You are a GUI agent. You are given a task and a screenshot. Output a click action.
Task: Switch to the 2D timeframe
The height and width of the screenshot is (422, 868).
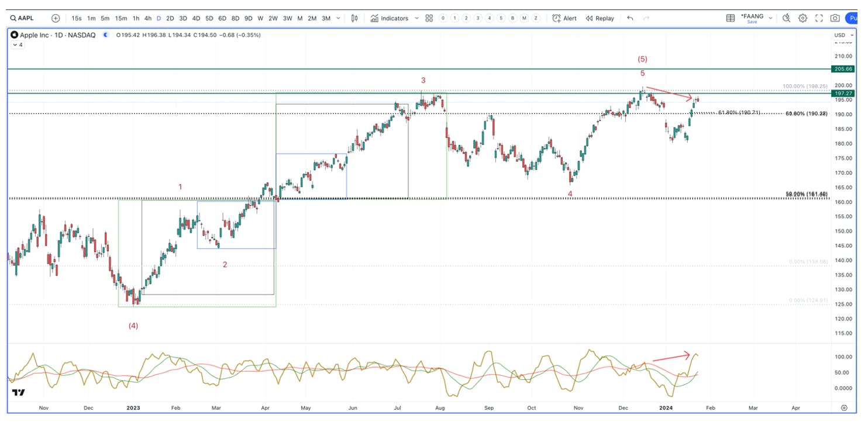click(x=170, y=18)
